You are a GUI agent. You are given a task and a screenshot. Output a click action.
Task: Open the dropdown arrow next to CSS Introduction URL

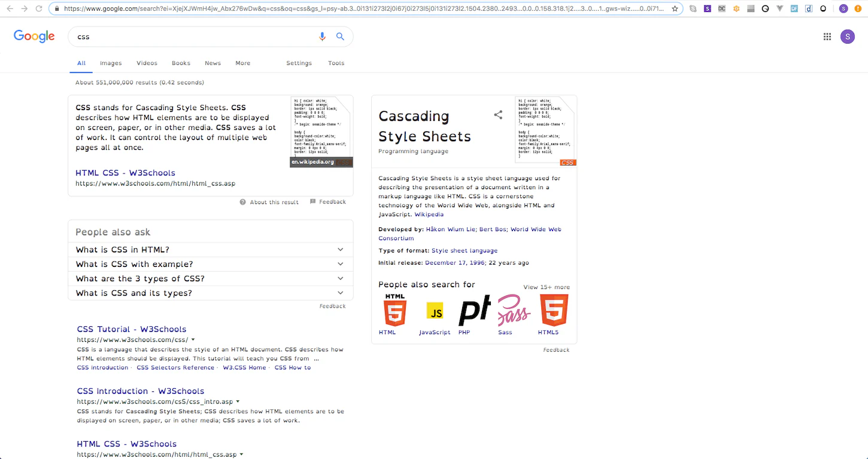coord(238,402)
